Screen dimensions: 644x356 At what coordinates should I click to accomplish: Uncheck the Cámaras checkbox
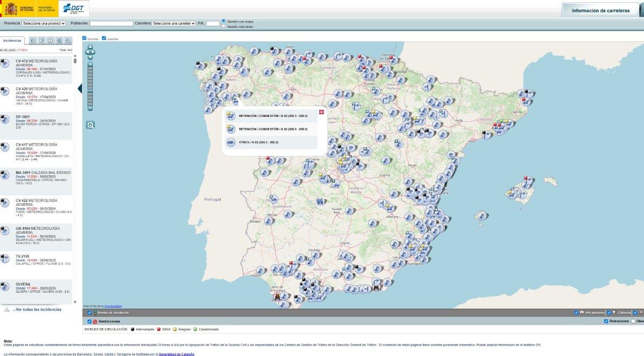(x=609, y=313)
